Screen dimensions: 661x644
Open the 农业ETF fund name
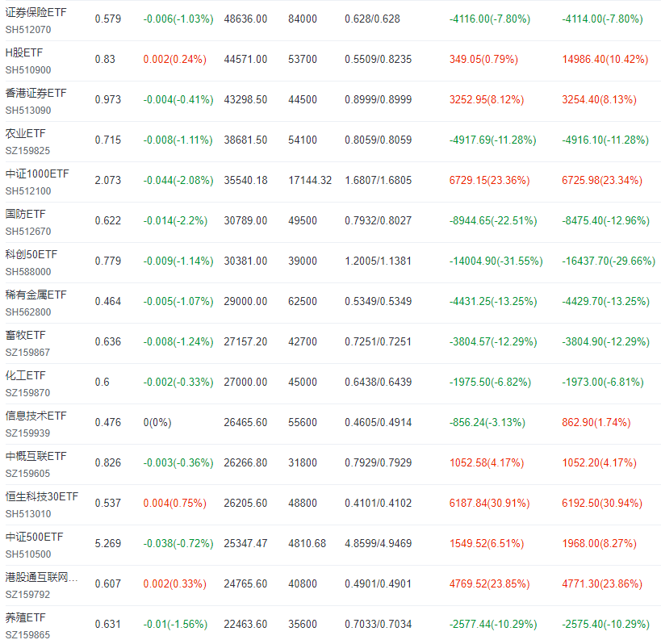tap(25, 134)
